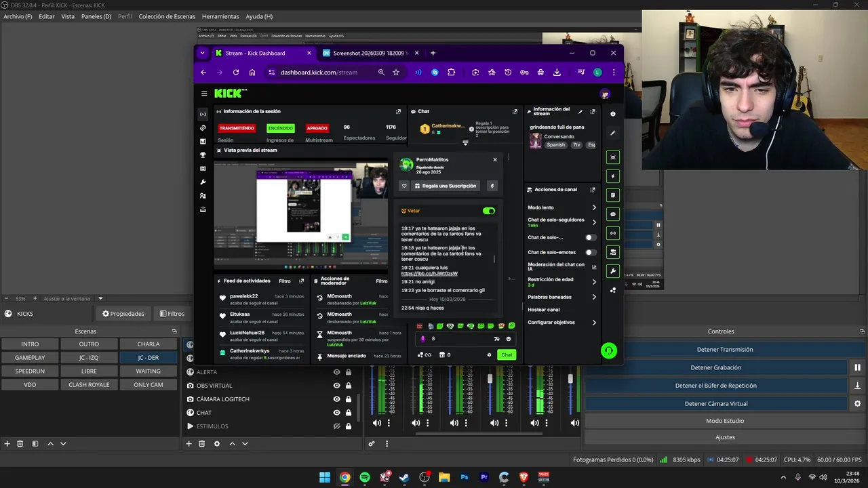Screen dimensions: 868x488
Task: Enable the Chat de solo-emotes switch
Action: (591, 252)
